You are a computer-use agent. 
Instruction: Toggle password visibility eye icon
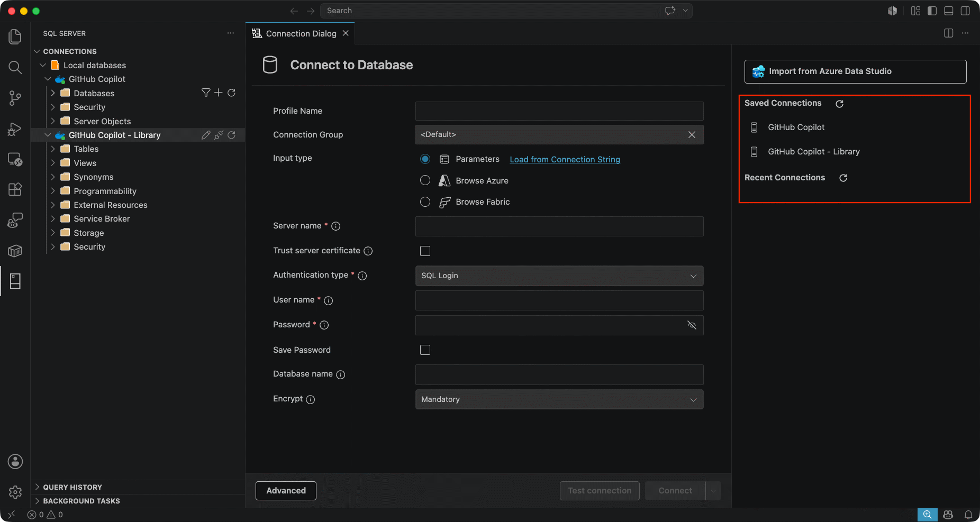(692, 325)
